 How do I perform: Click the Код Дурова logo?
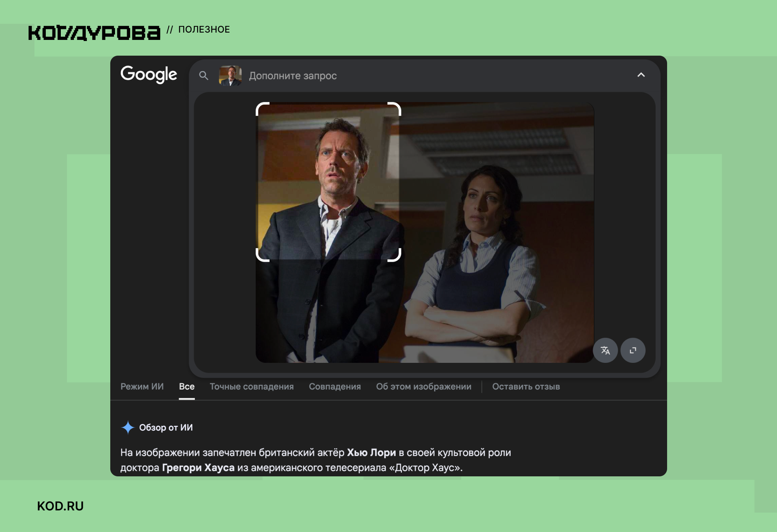click(x=95, y=32)
